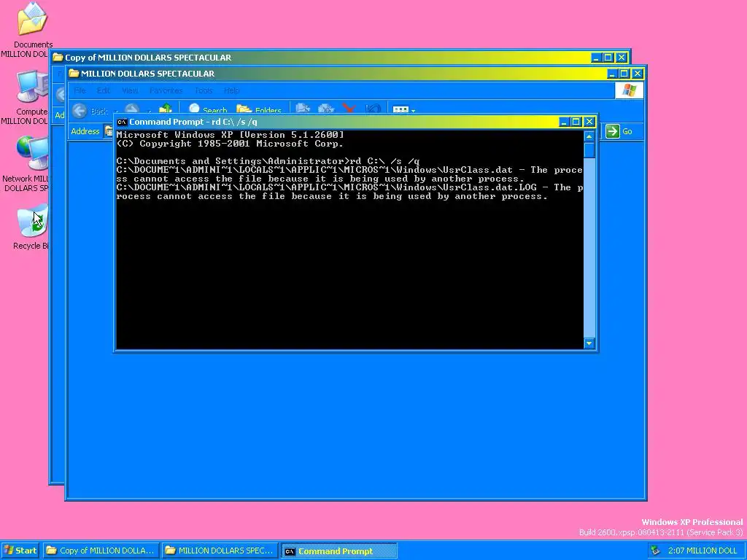The width and height of the screenshot is (747, 560).
Task: Maximize the Copy of MILLION DOLLARS SPECTACULAR window
Action: click(x=608, y=58)
